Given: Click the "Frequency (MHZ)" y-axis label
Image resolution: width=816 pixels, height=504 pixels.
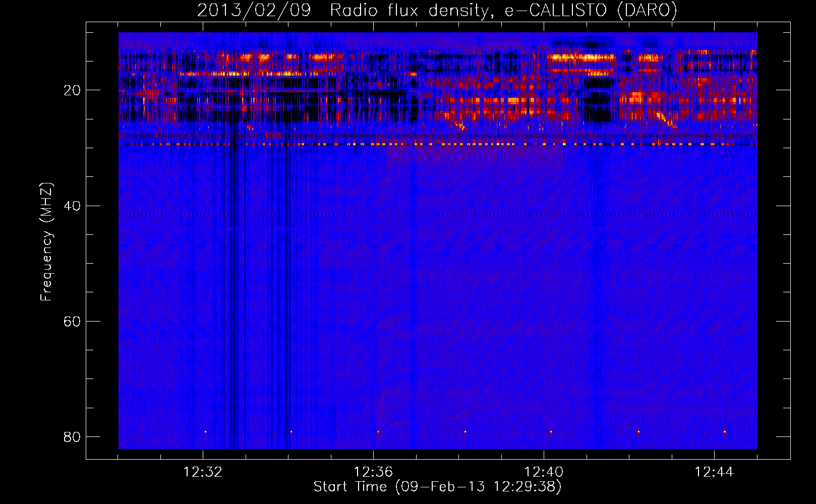Looking at the screenshot, I should [x=46, y=242].
